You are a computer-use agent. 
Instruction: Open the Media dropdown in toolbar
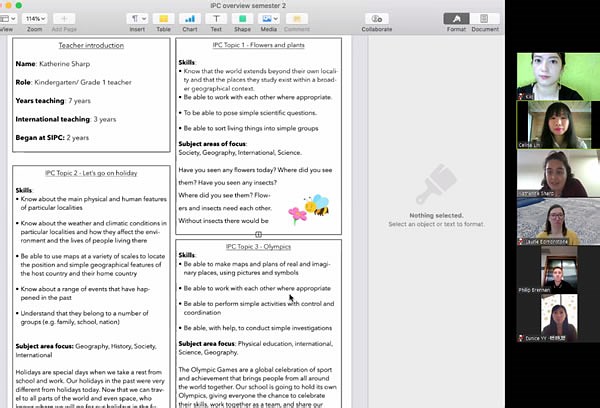point(269,18)
